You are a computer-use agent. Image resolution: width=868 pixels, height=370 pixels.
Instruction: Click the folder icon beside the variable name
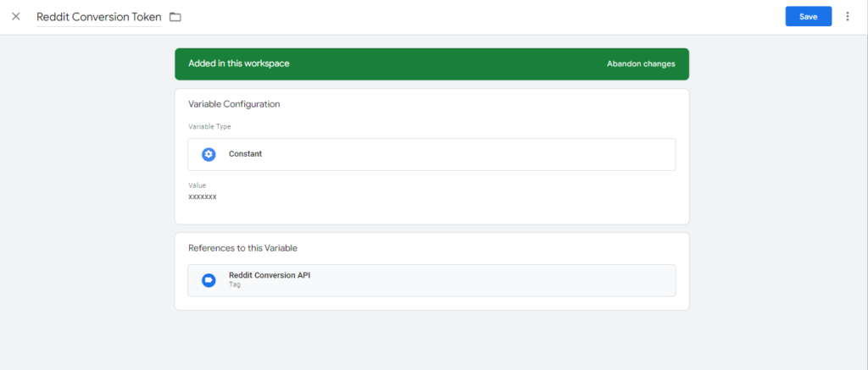[175, 17]
